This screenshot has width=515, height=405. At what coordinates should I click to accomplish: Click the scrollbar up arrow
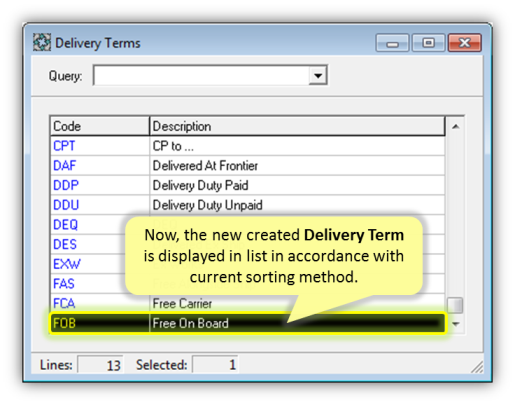click(455, 126)
